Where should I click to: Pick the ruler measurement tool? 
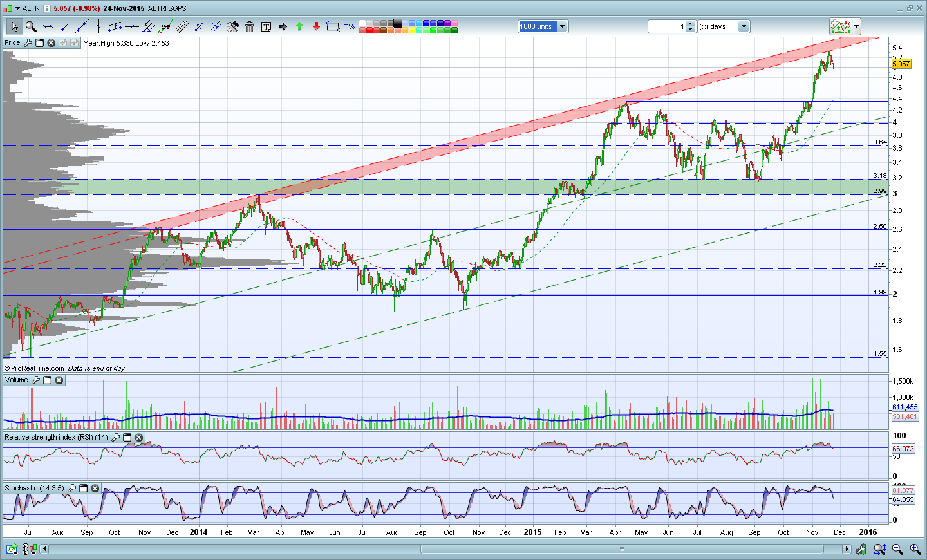(182, 26)
